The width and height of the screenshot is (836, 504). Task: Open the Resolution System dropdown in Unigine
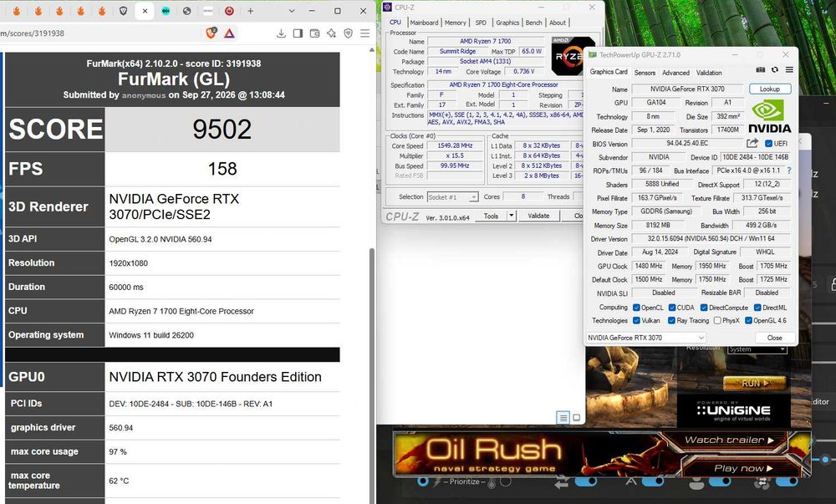click(757, 349)
